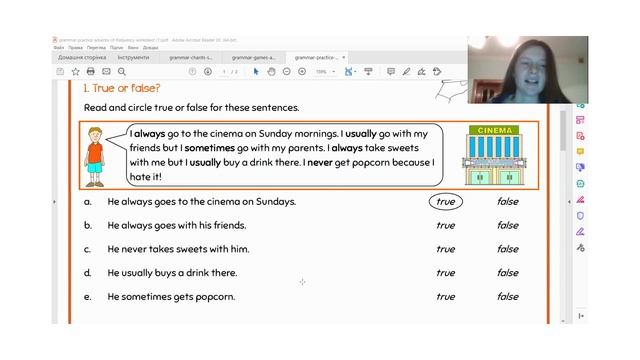This screenshot has width=640, height=360.
Task: Click 'false' for sentence a
Action: point(508,202)
